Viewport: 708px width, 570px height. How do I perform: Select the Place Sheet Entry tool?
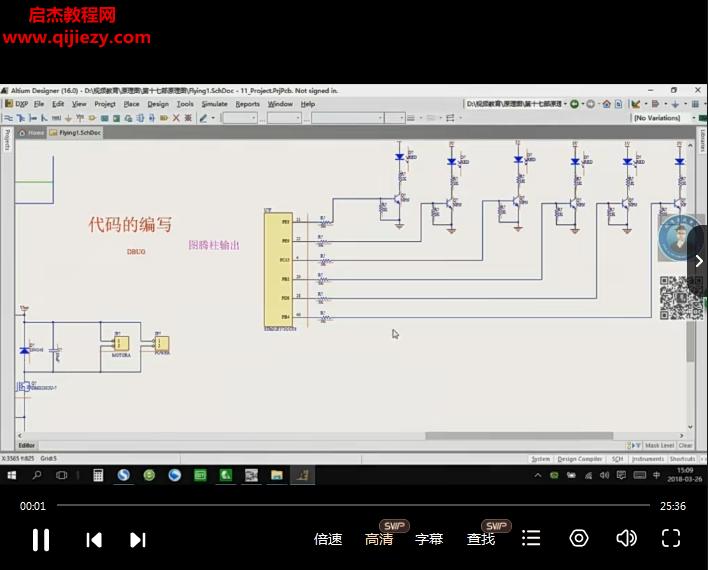116,118
